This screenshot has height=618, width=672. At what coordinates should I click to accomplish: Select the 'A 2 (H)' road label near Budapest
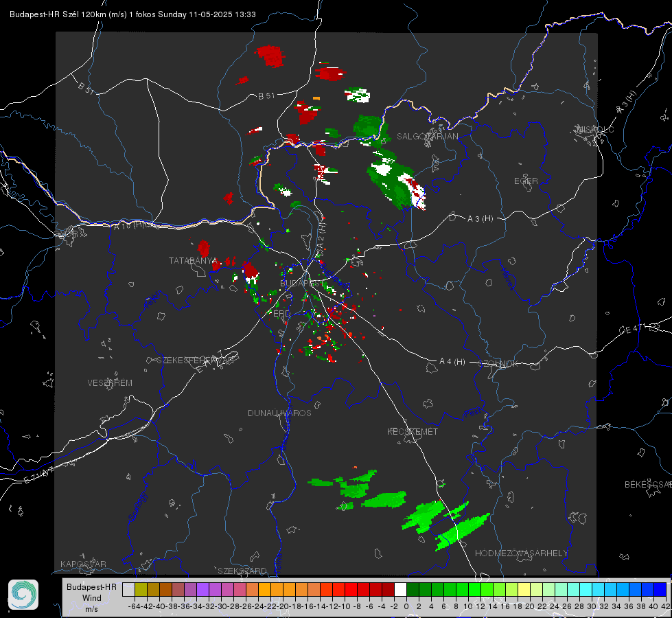click(321, 235)
